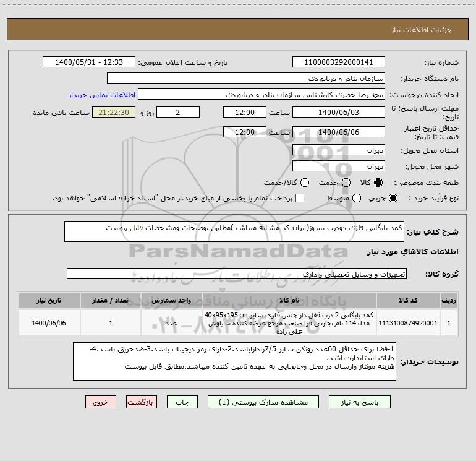Screen dimensions: 476x461
Task: Click the buyer organization name field
Action: click(x=246, y=79)
